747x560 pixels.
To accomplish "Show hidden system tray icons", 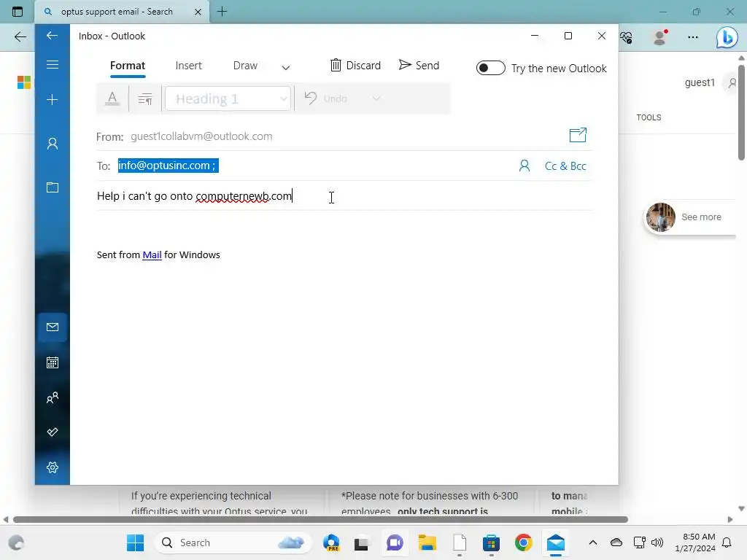I will click(592, 542).
